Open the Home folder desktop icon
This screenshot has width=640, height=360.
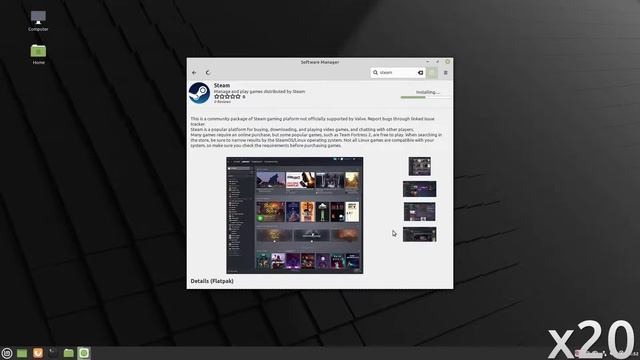point(38,54)
